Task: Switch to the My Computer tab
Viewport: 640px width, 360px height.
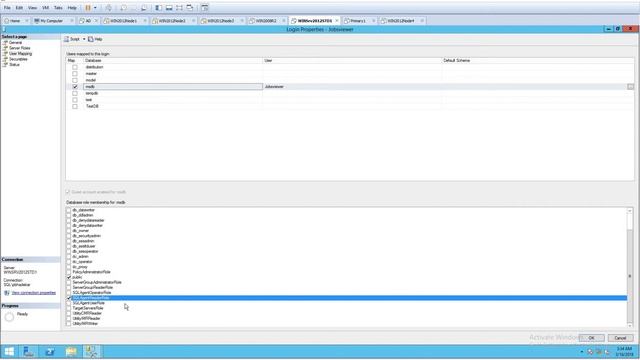Action: click(x=53, y=20)
